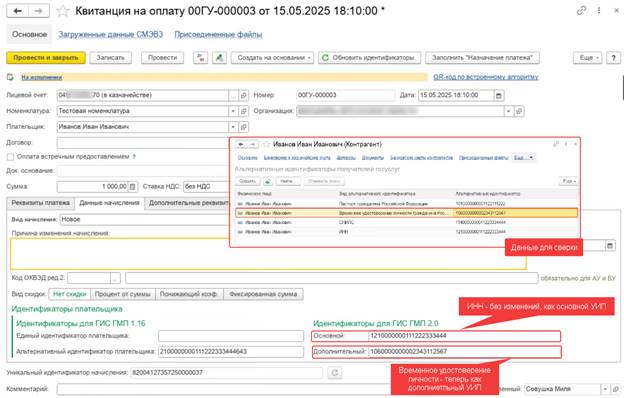Open the three-dot menu in the title bar
The height and width of the screenshot is (398, 624).
[599, 11]
